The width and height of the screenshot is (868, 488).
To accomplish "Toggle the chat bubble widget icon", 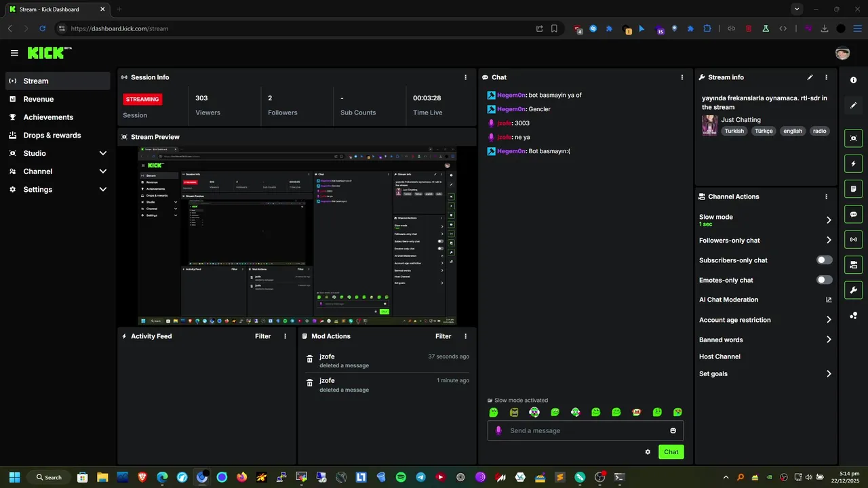I will [853, 214].
